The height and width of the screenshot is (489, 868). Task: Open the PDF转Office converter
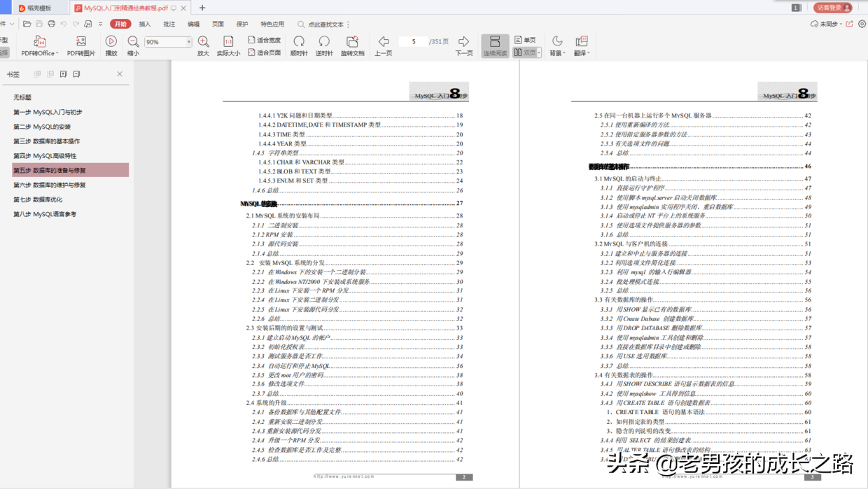pyautogui.click(x=40, y=46)
